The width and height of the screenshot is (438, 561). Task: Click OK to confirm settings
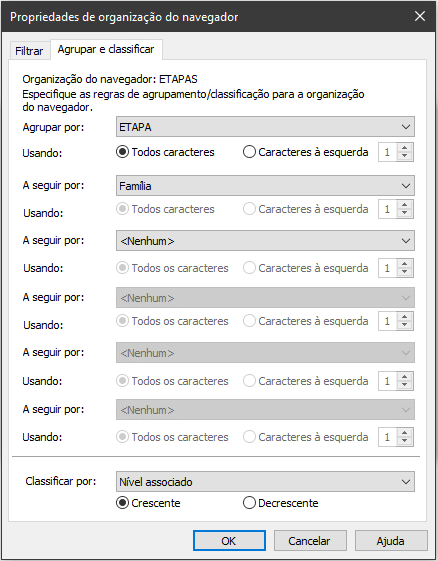[x=229, y=541]
